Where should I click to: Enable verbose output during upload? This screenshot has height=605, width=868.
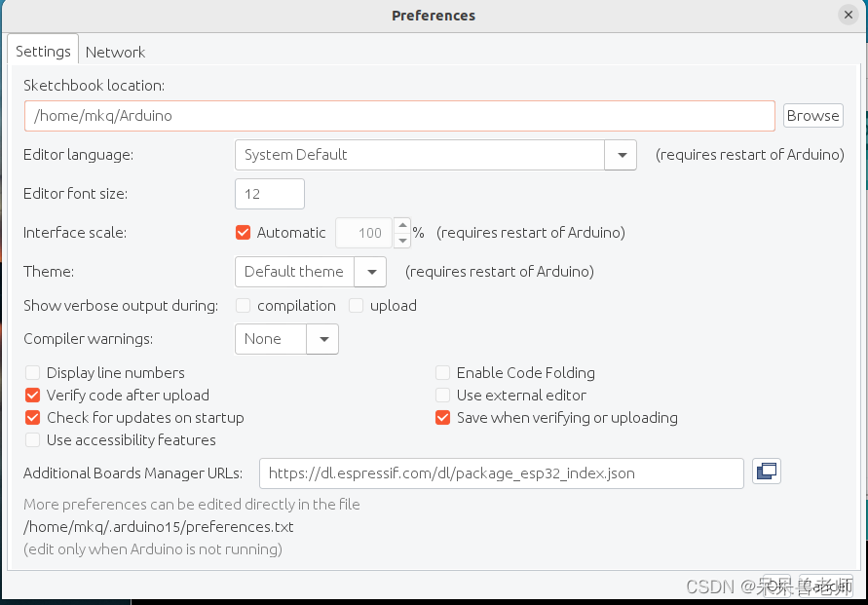pyautogui.click(x=357, y=306)
